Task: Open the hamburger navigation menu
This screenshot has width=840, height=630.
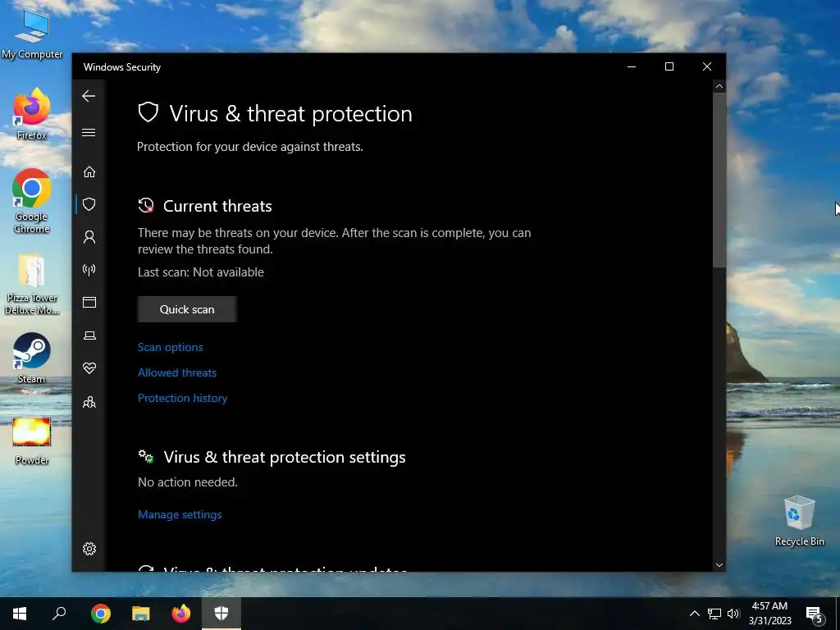Action: pyautogui.click(x=89, y=132)
